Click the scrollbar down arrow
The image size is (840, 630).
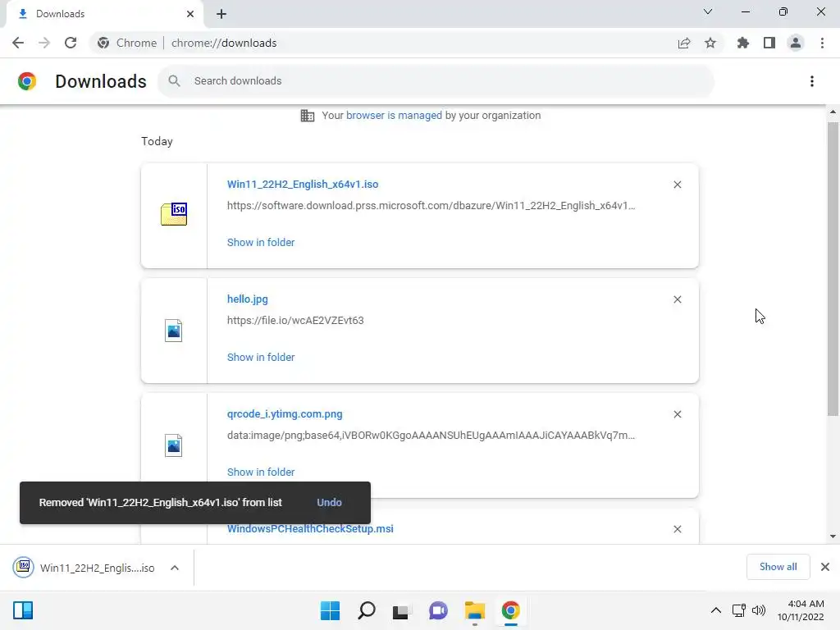coord(833,536)
